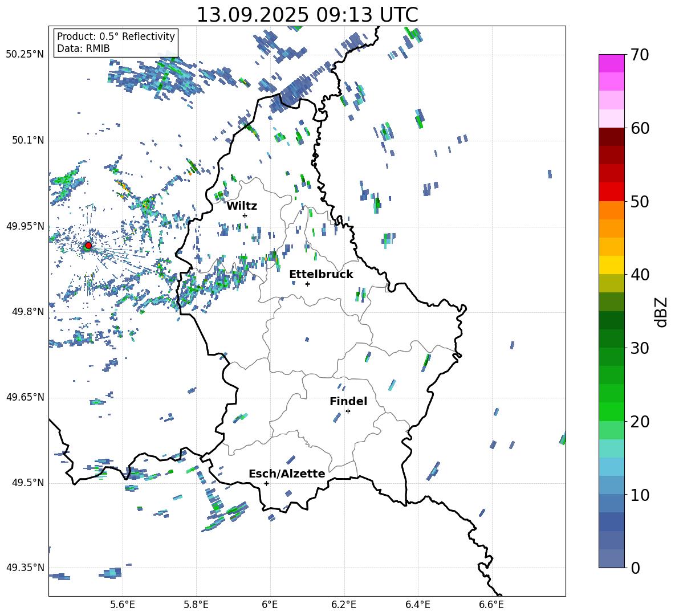
Task: Click the colorbar 0 tick label
Action: (635, 568)
